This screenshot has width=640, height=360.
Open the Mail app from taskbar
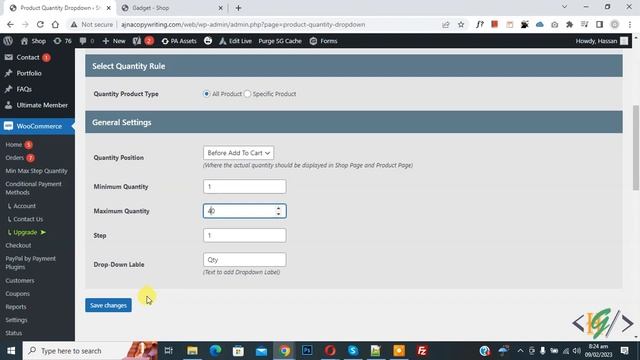(x=261, y=351)
